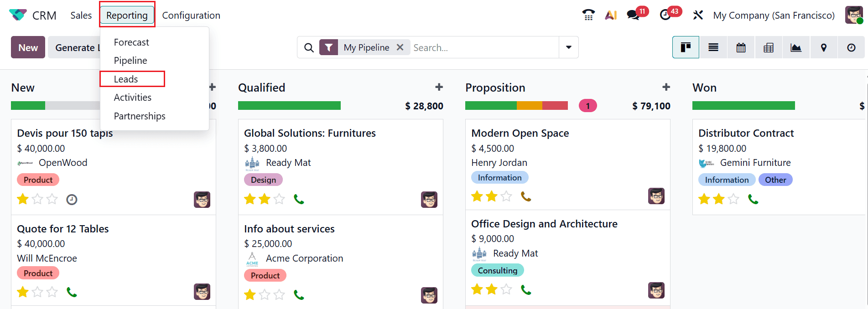Viewport: 868px width, 309px height.
Task: Set third star priority on Devis pour 150 tapis
Action: (x=52, y=199)
